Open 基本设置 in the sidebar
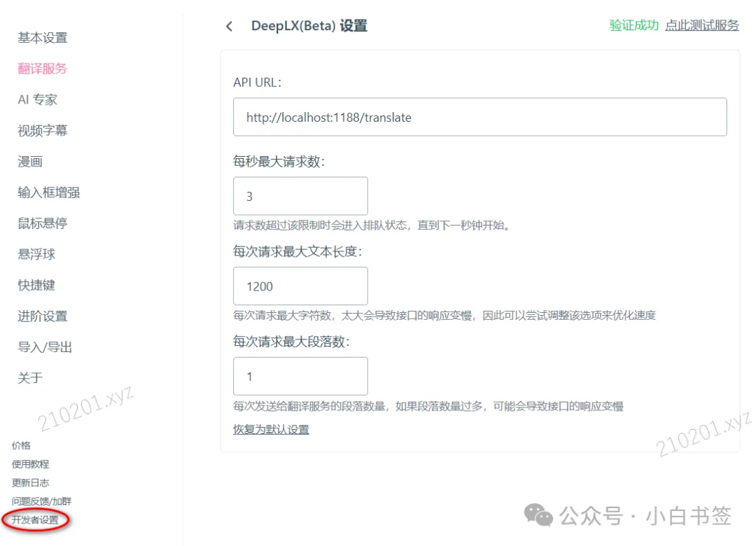Viewport: 756px width, 546px height. (x=43, y=38)
